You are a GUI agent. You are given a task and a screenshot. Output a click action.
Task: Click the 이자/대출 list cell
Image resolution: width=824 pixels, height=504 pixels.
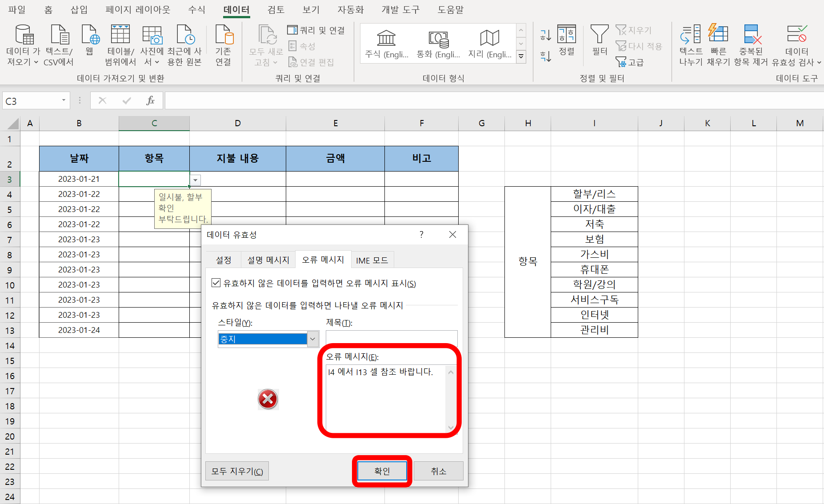click(594, 209)
